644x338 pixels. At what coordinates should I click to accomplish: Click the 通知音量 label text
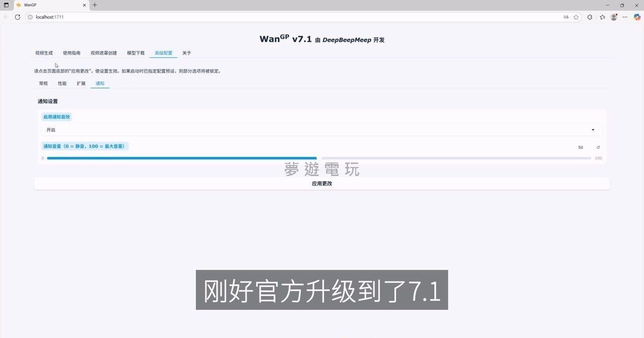tap(85, 146)
